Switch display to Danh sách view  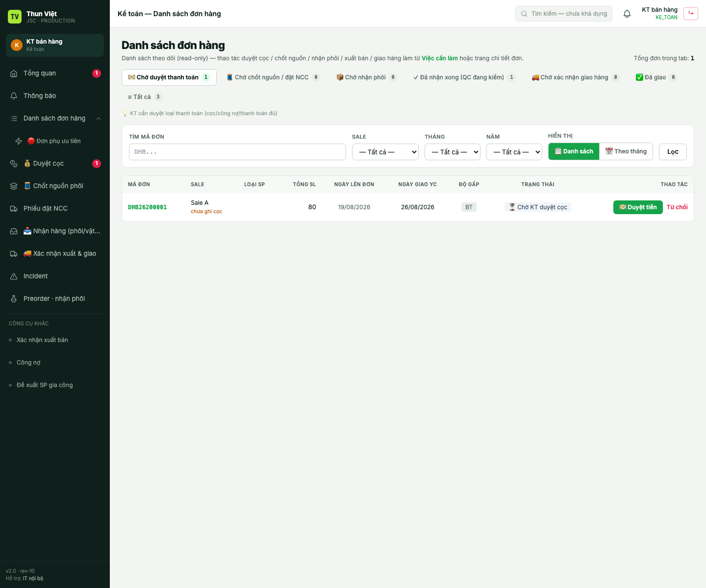[574, 151]
